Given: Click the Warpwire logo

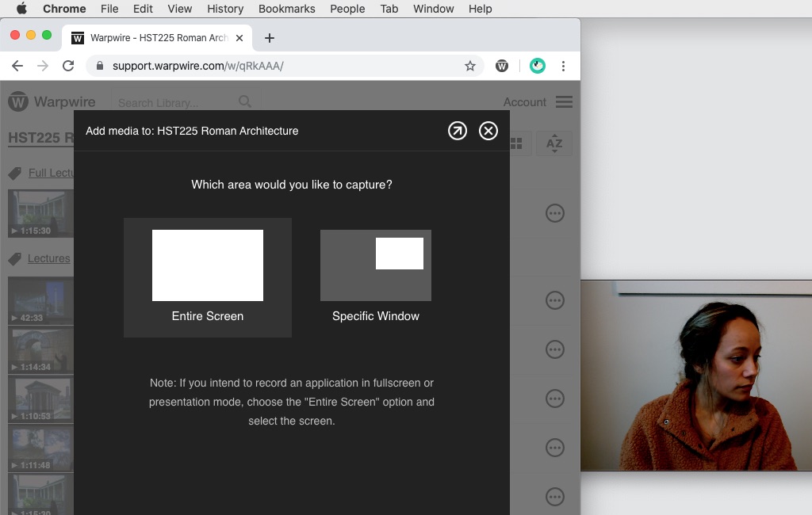Looking at the screenshot, I should point(52,101).
